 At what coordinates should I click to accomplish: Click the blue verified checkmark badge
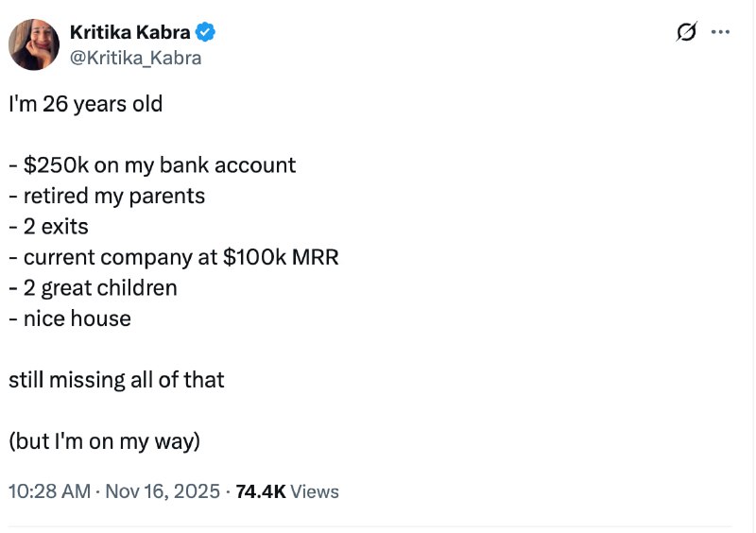pyautogui.click(x=206, y=31)
